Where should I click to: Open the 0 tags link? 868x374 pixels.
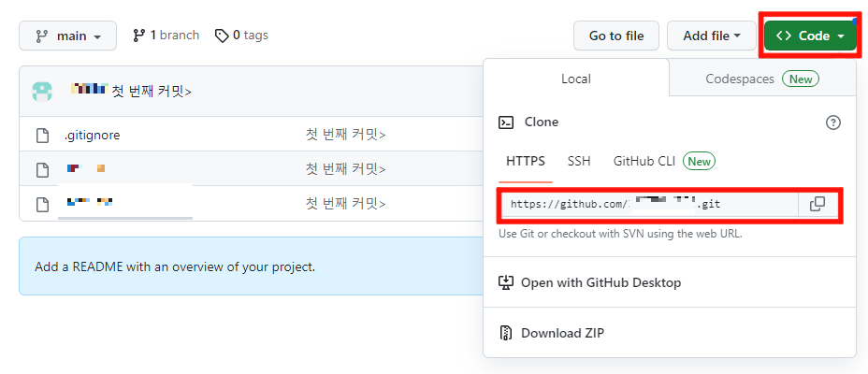coord(241,36)
